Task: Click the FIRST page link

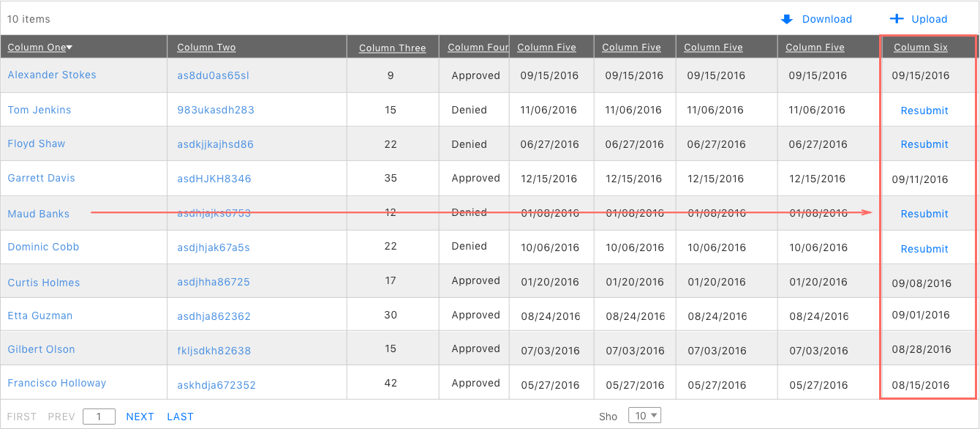Action: [x=22, y=417]
